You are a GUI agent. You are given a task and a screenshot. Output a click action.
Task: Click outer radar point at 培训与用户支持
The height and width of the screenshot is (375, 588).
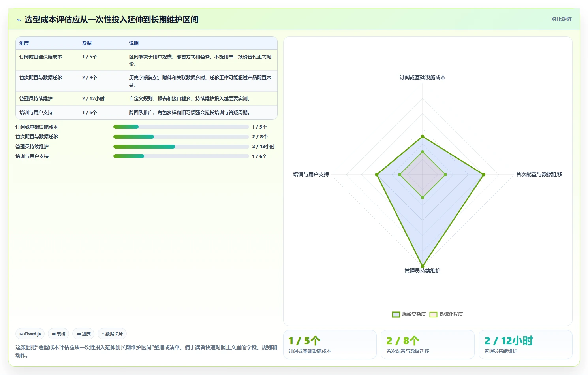(x=377, y=175)
